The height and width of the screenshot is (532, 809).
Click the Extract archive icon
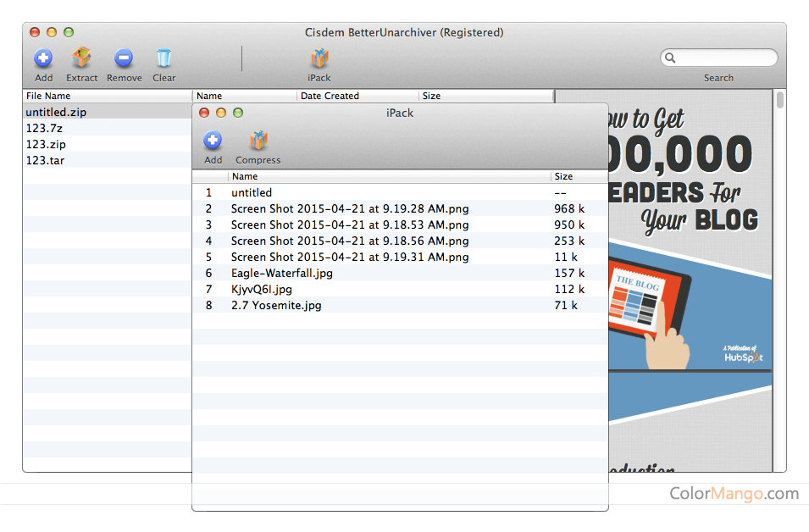click(82, 59)
